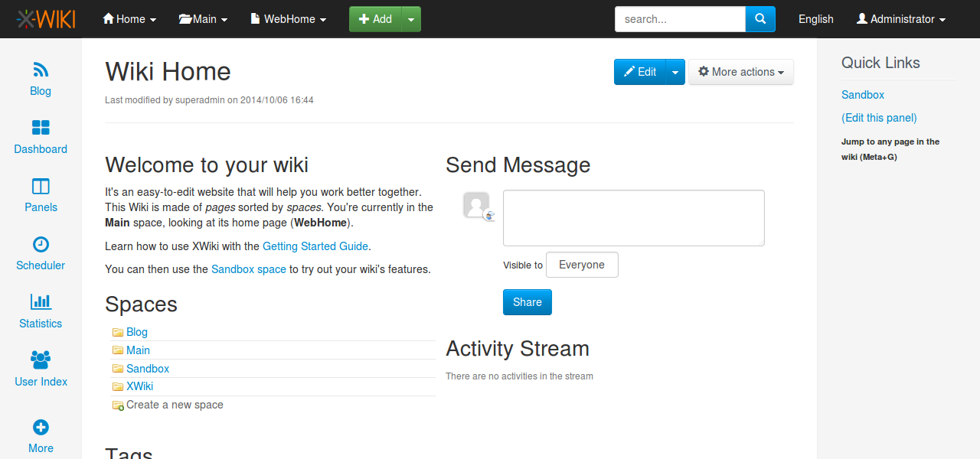Open the User Index icon
The height and width of the screenshot is (459, 980).
[x=41, y=360]
